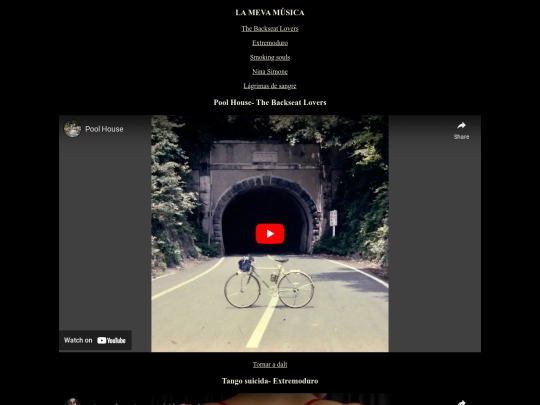Open channel avatar of Tango suicida video
The width and height of the screenshot is (540, 405).
(x=72, y=402)
